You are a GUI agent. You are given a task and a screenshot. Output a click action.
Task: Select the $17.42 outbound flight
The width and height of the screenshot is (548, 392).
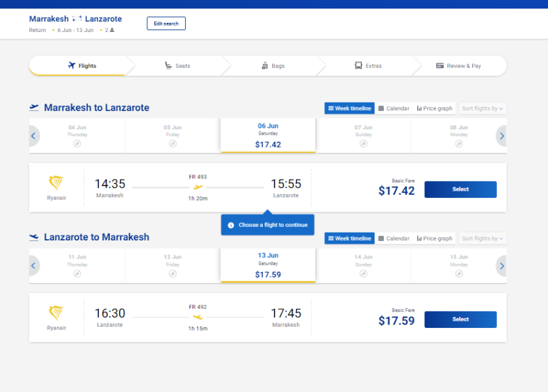460,189
